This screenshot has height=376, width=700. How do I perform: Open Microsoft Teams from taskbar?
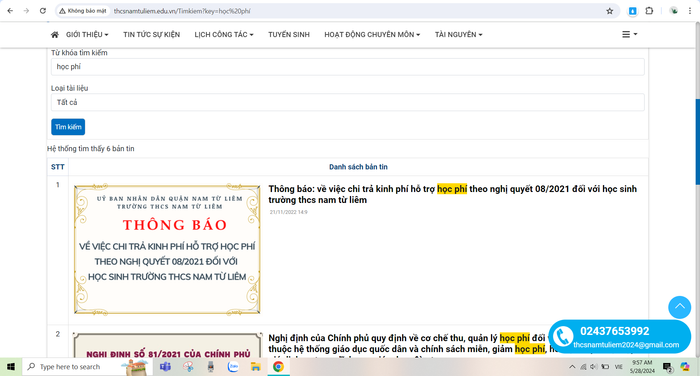[x=166, y=367]
